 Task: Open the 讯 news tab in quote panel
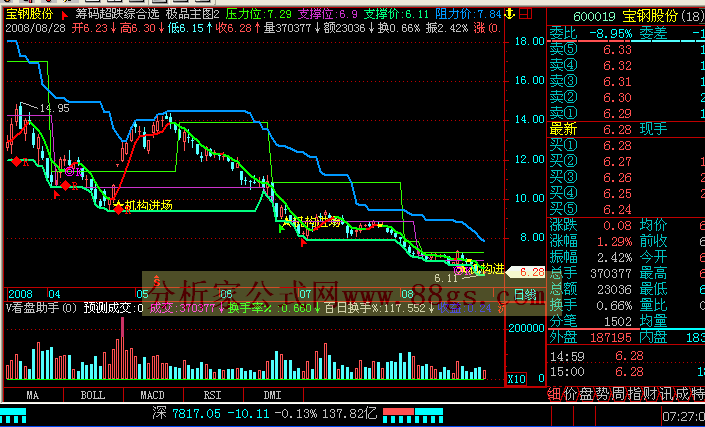coord(665,394)
